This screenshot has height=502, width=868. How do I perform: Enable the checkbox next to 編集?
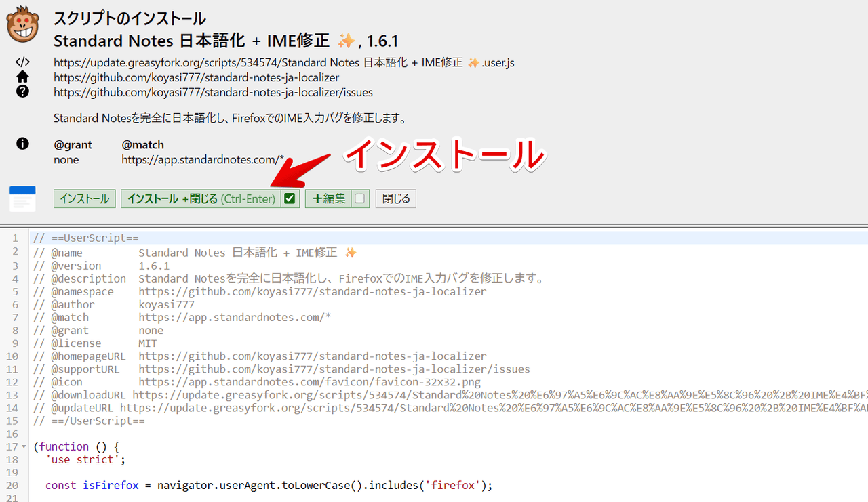point(360,198)
